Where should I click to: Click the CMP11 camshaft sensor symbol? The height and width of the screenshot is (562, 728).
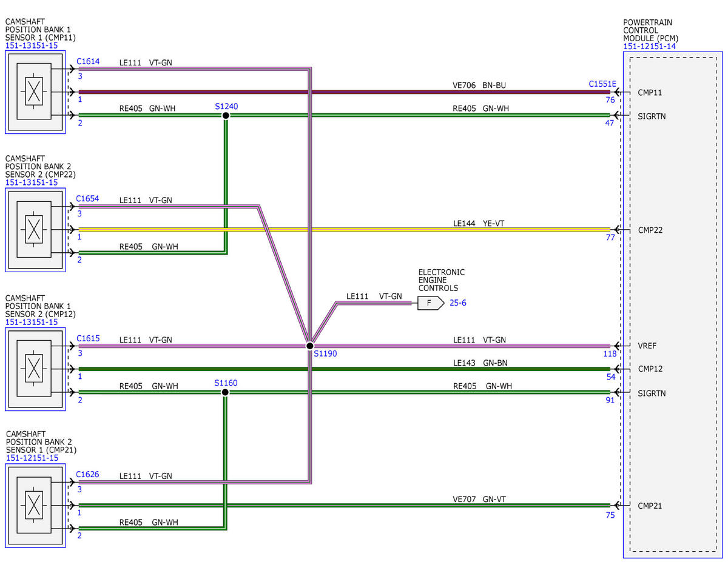35,92
